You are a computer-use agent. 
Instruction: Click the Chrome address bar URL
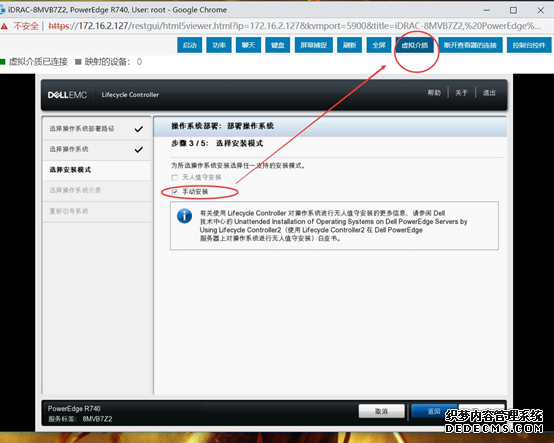[x=294, y=26]
